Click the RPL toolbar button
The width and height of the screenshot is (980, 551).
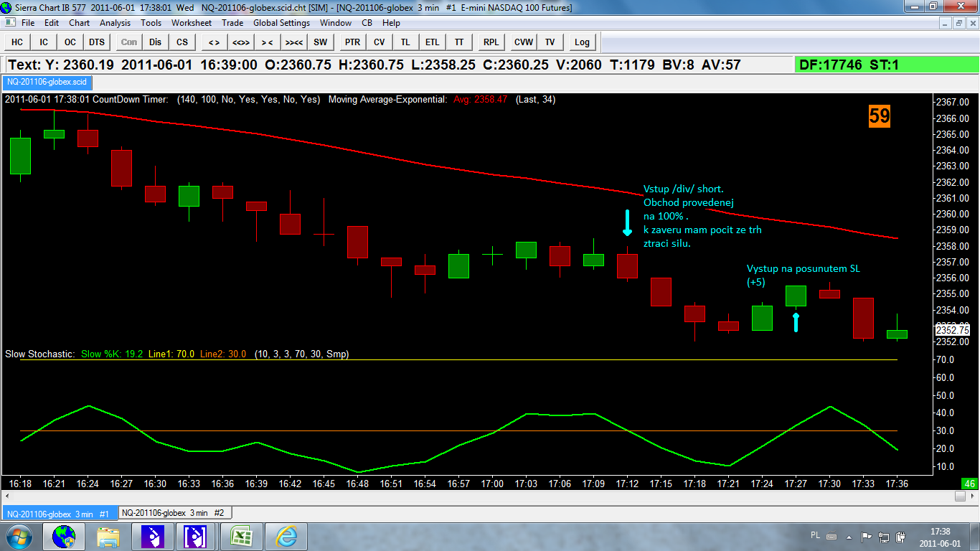(491, 42)
